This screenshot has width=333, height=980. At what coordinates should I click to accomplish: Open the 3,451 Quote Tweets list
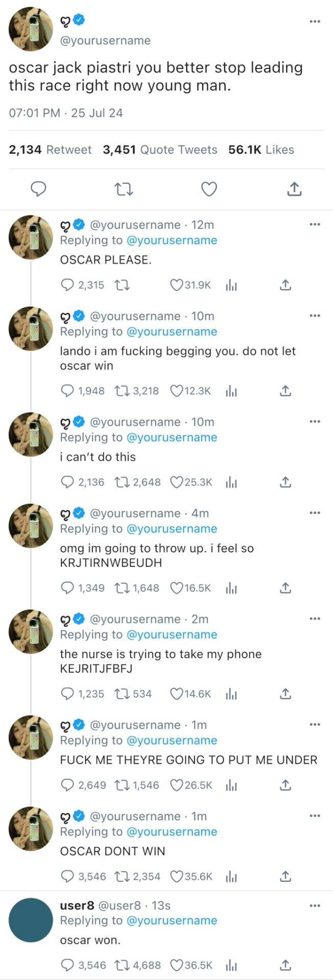point(160,150)
